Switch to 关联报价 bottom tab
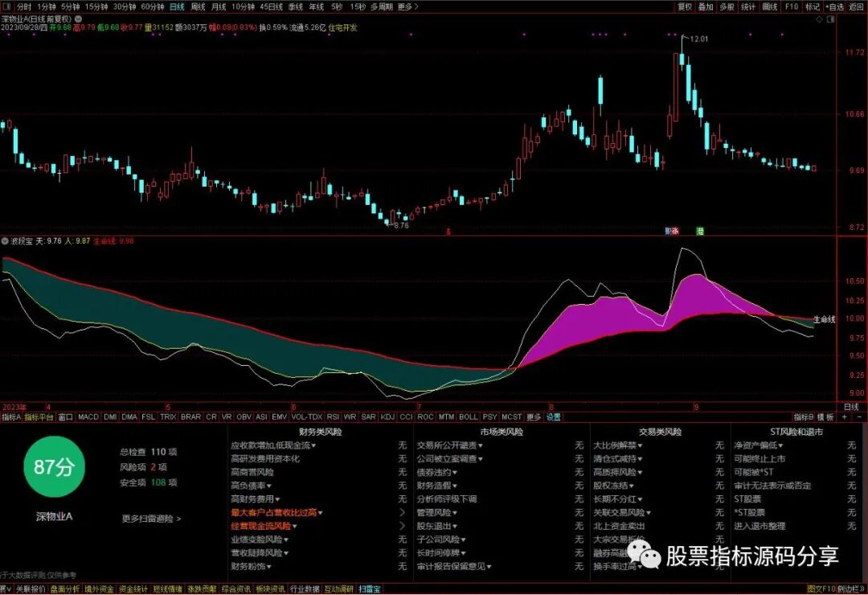This screenshot has width=868, height=595. click(x=30, y=589)
